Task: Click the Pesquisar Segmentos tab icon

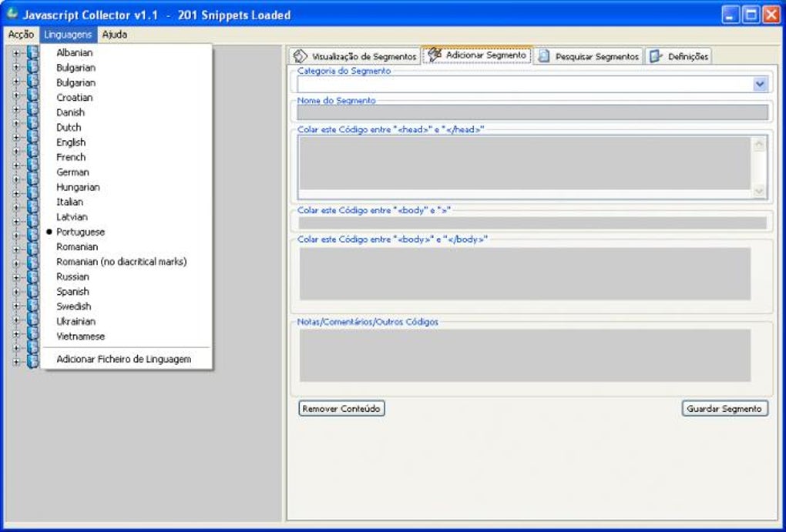Action: 544,55
